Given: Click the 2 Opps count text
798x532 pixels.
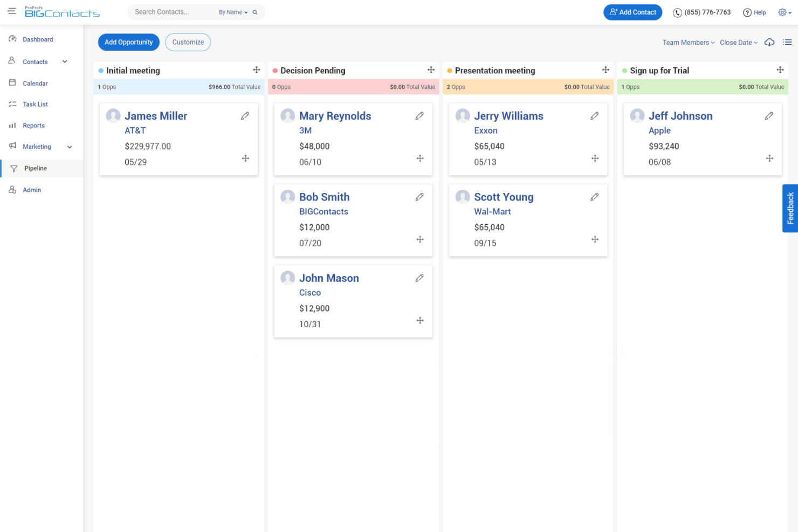Looking at the screenshot, I should click(456, 87).
